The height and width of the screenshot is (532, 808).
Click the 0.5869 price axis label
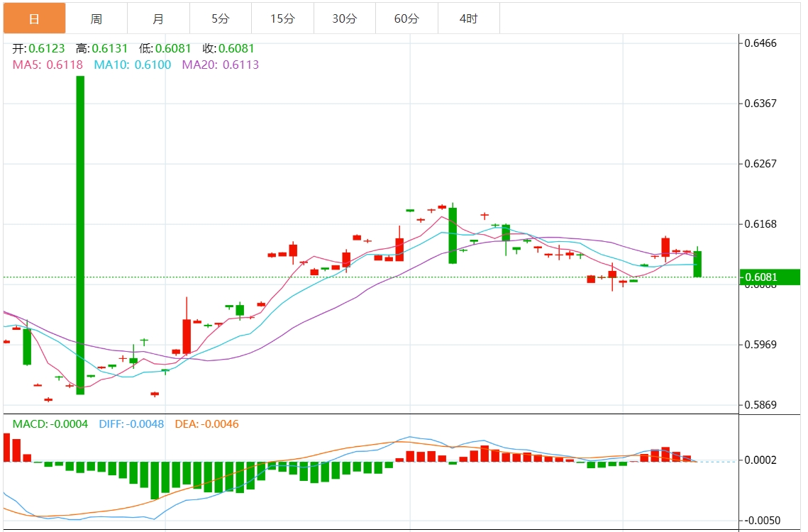tap(760, 405)
